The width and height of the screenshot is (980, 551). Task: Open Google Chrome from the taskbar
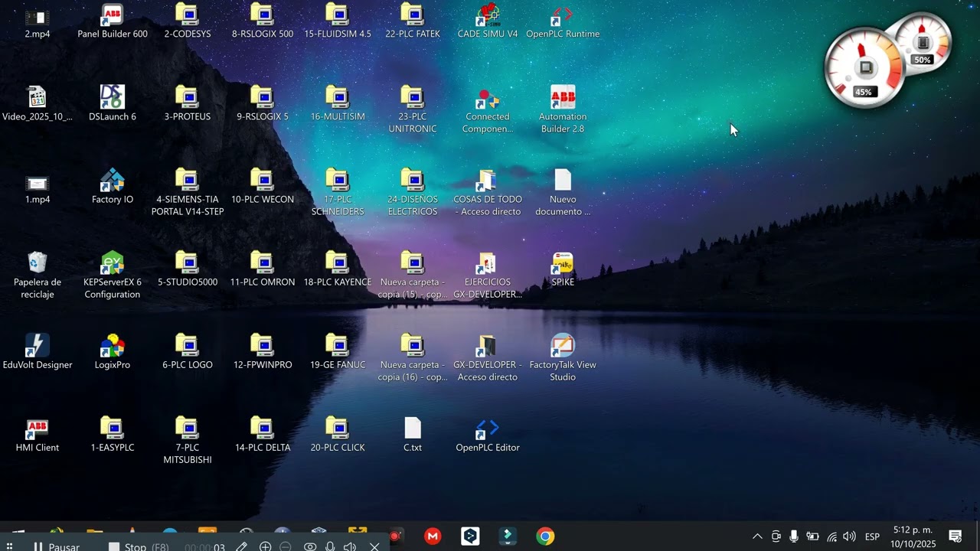[545, 536]
